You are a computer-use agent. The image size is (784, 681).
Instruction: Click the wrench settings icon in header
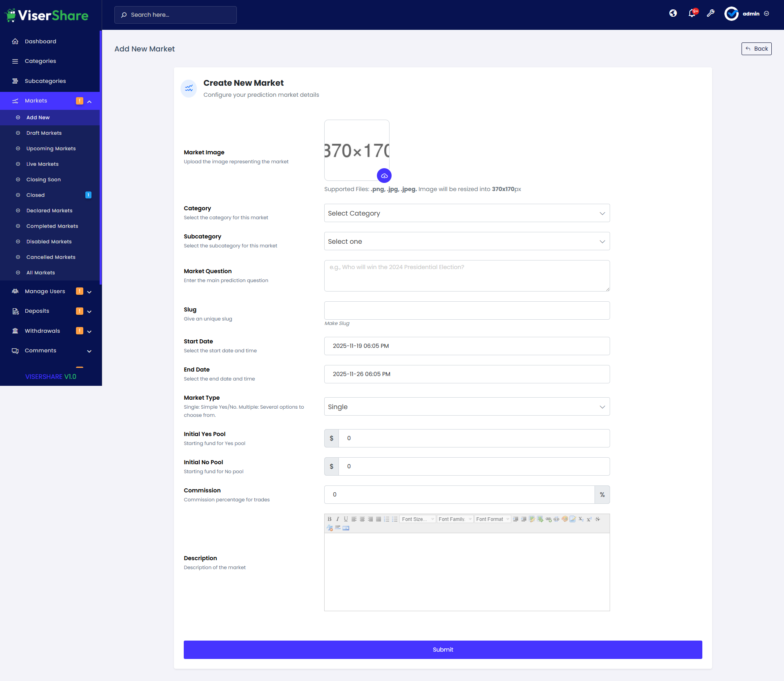[x=710, y=13]
